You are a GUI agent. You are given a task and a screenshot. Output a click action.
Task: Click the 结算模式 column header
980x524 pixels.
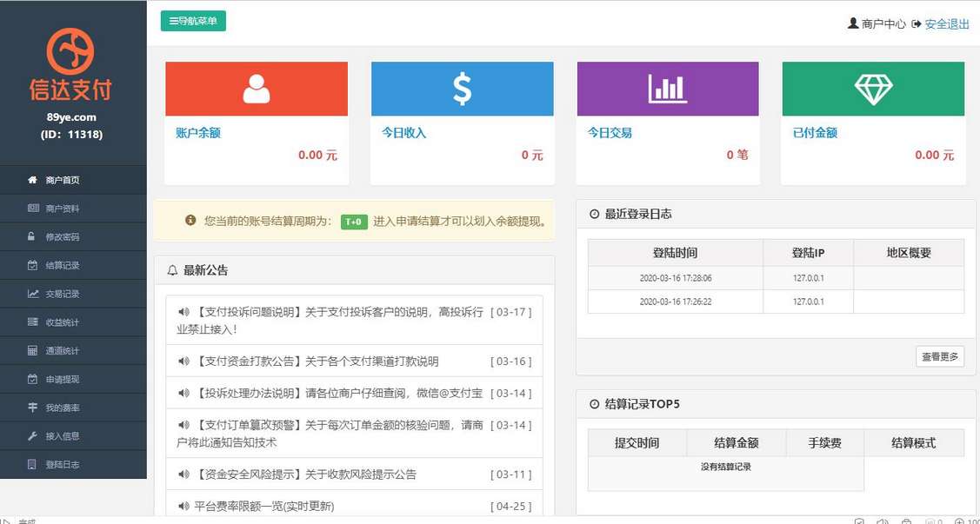[x=914, y=443]
